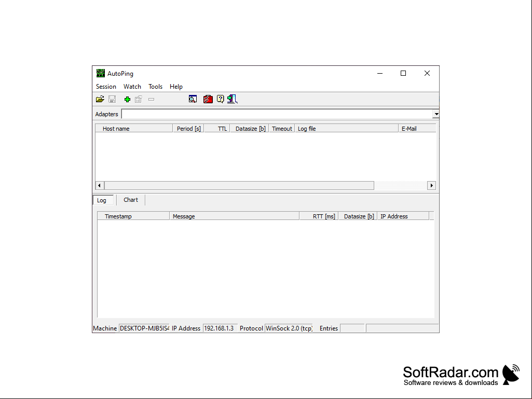Click the Entries label in the status bar
Viewport: 532px width, 399px height.
[x=329, y=328]
